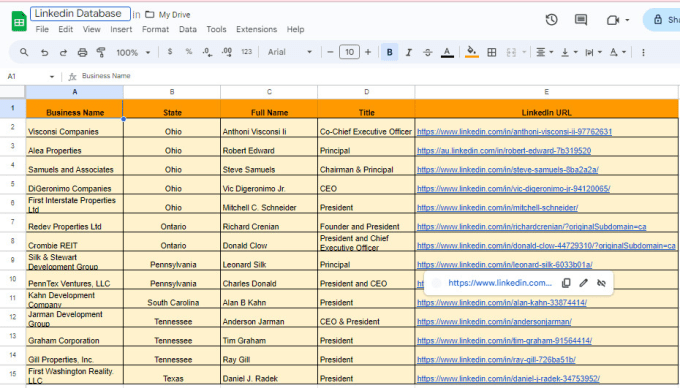Open the Google Sheets home icon
The width and height of the screenshot is (680, 388).
point(19,21)
